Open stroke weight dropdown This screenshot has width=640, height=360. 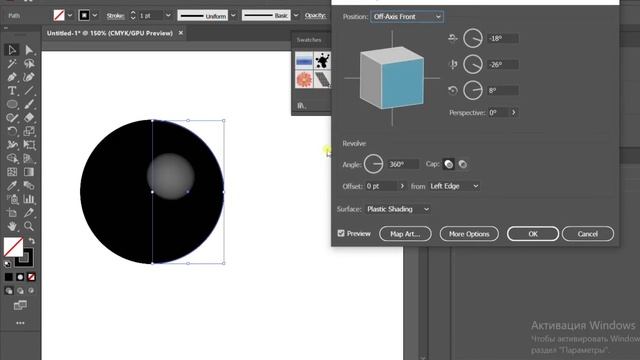(168, 16)
